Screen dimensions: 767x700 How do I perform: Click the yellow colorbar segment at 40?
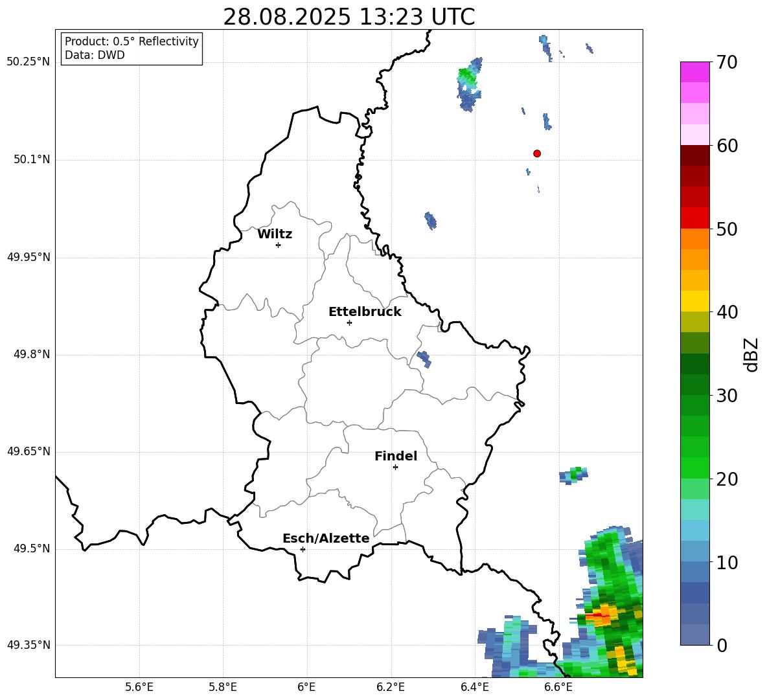click(694, 301)
